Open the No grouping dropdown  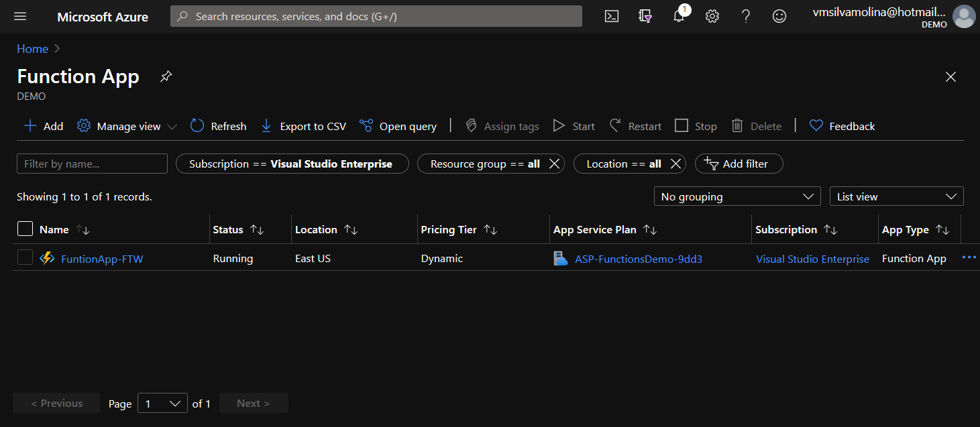(737, 196)
